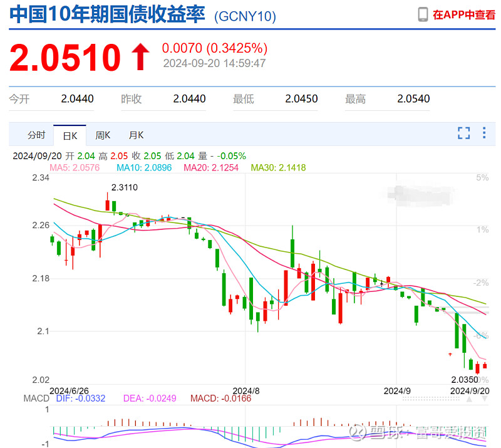This screenshot has height=448, width=501.
Task: Click the GCNY10 ticker code
Action: click(245, 16)
